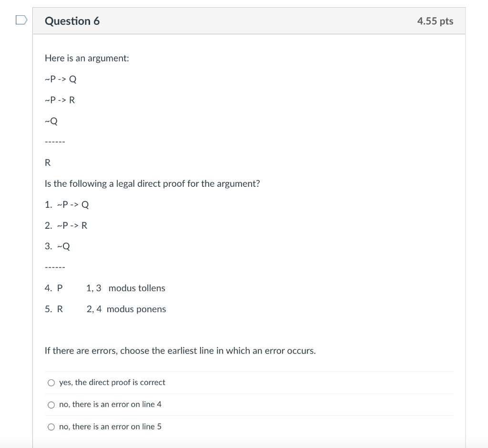Click the premise "~Q"
This screenshot has height=448, width=488.
coord(51,121)
